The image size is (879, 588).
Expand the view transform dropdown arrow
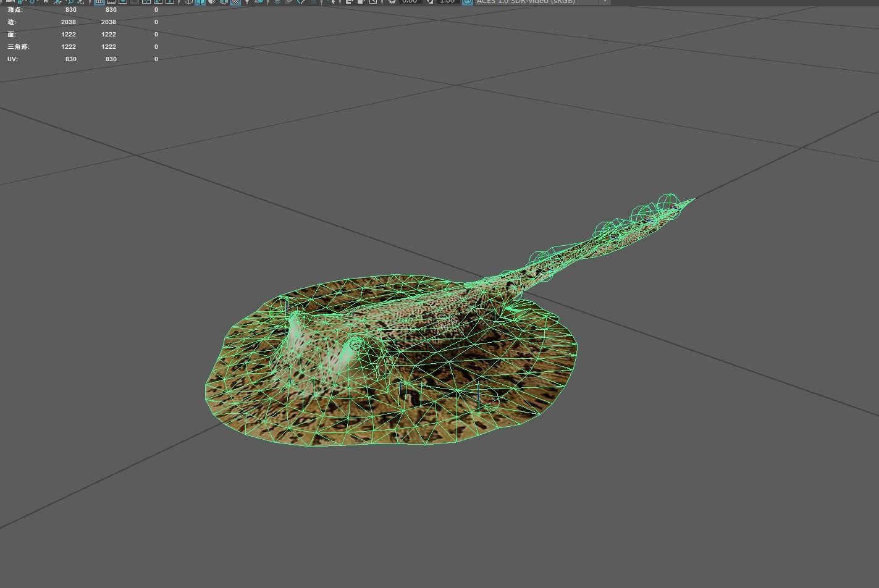click(605, 2)
